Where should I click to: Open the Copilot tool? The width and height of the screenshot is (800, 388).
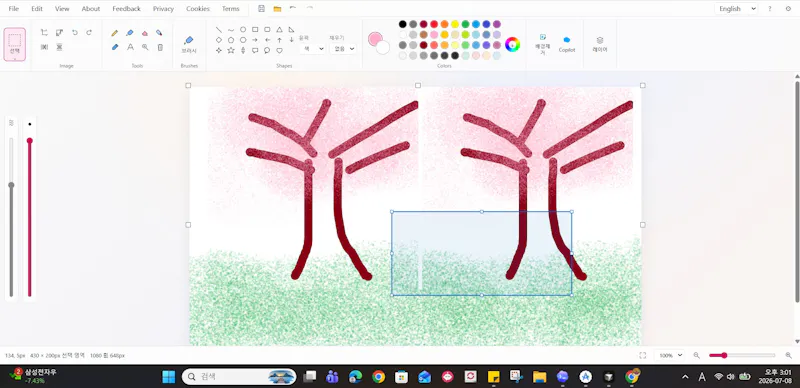coord(567,44)
